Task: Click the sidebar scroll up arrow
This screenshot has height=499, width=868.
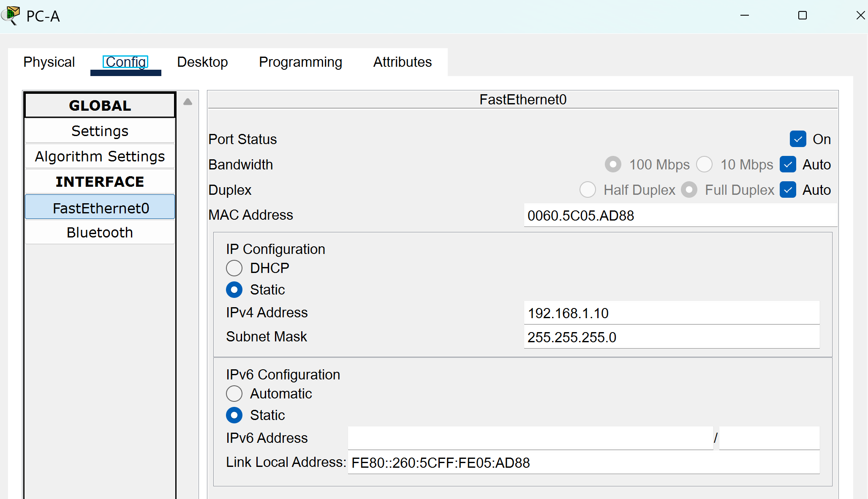Action: [x=188, y=102]
